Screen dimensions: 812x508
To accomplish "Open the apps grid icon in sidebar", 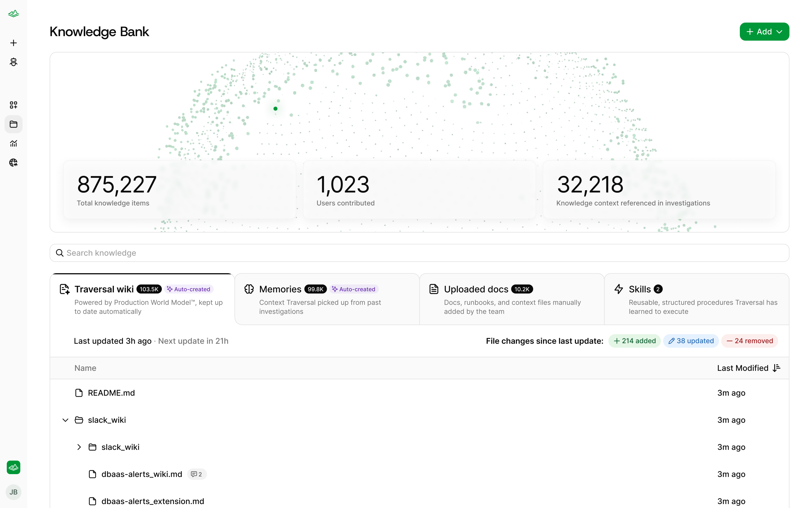I will [x=14, y=105].
